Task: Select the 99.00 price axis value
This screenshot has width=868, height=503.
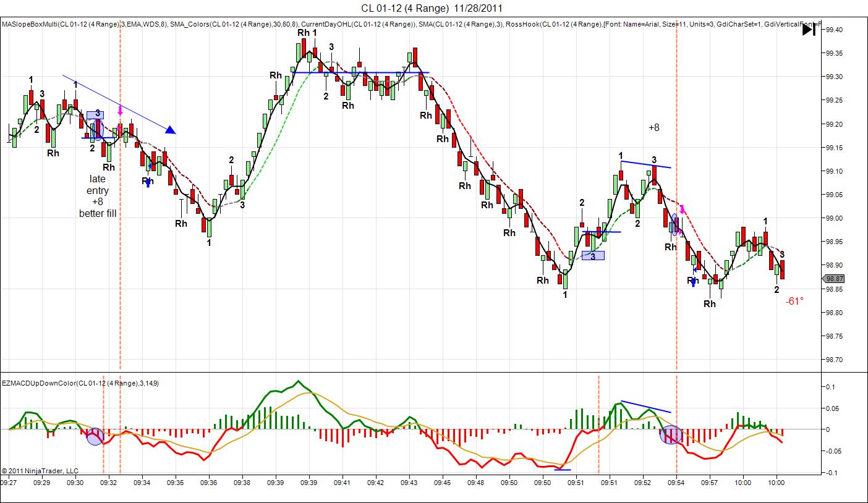Action: coord(835,218)
